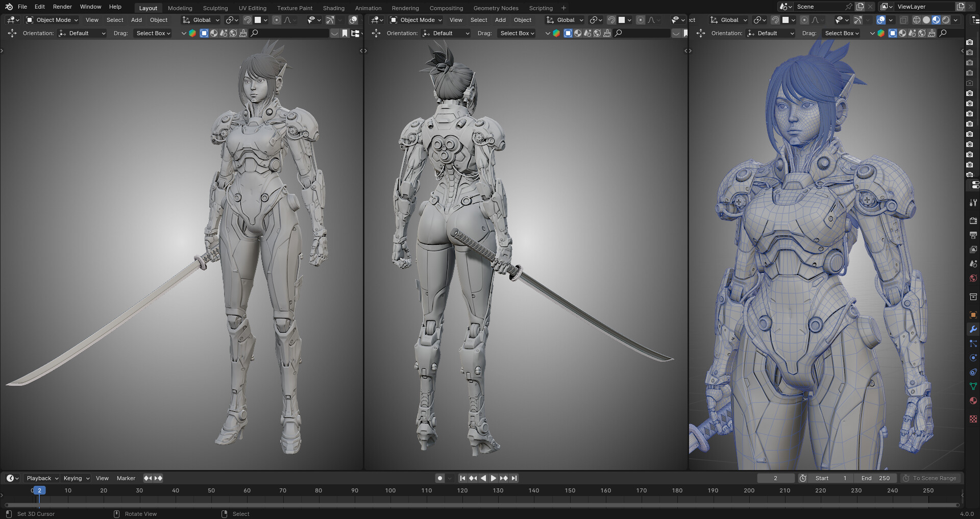Image resolution: width=980 pixels, height=519 pixels.
Task: Jump to first frame in timeline
Action: click(462, 478)
